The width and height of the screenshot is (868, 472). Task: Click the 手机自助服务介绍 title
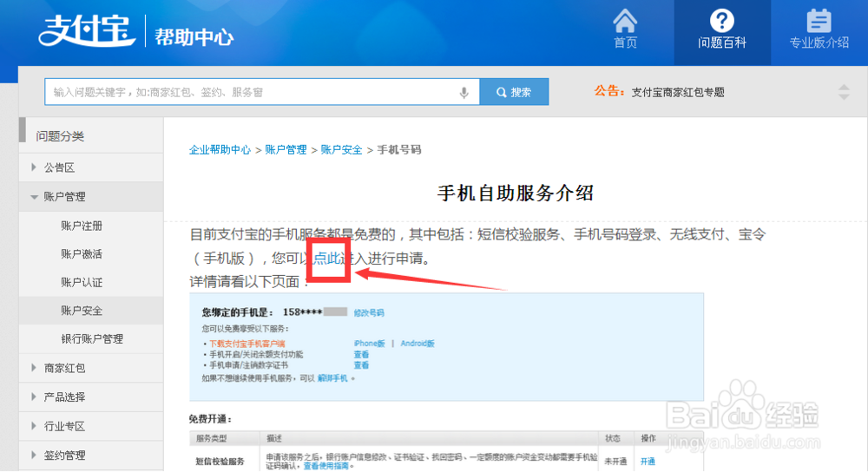(515, 193)
